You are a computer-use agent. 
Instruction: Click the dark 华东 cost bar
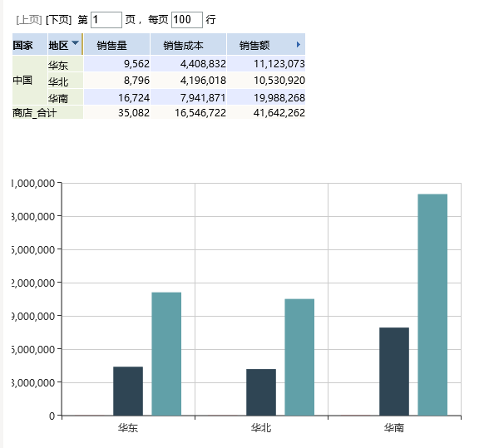(x=128, y=391)
